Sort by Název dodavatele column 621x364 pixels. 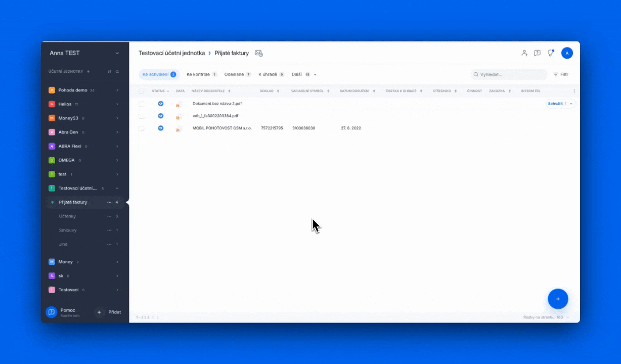230,91
